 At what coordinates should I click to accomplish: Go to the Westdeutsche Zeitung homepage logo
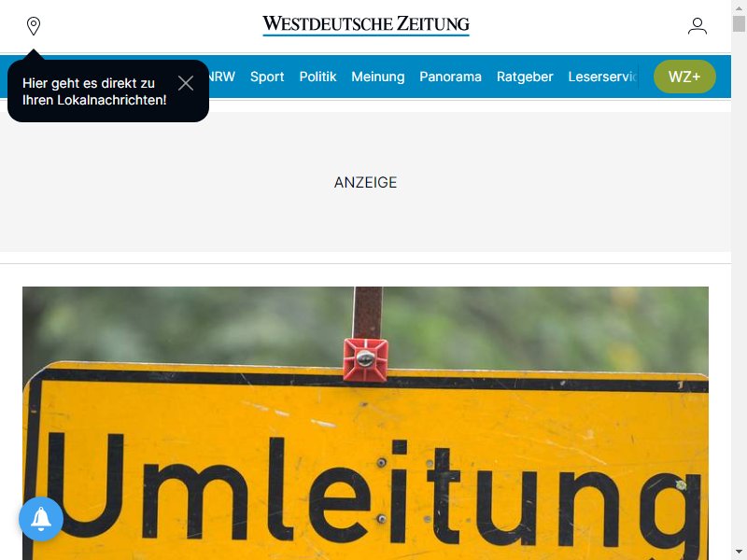click(x=366, y=25)
